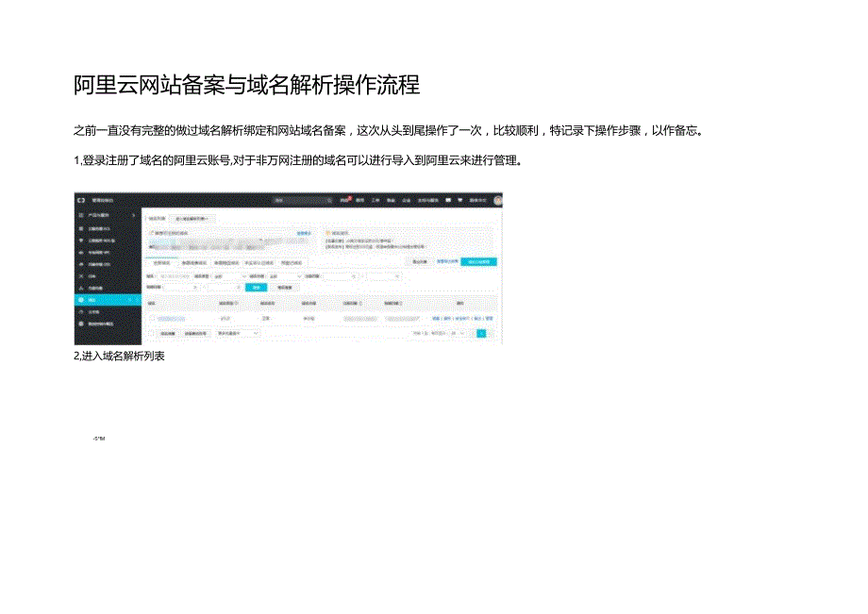Viewport: 868px width, 614px height.
Task: Open the domain status filter dropdown
Action: click(x=284, y=275)
